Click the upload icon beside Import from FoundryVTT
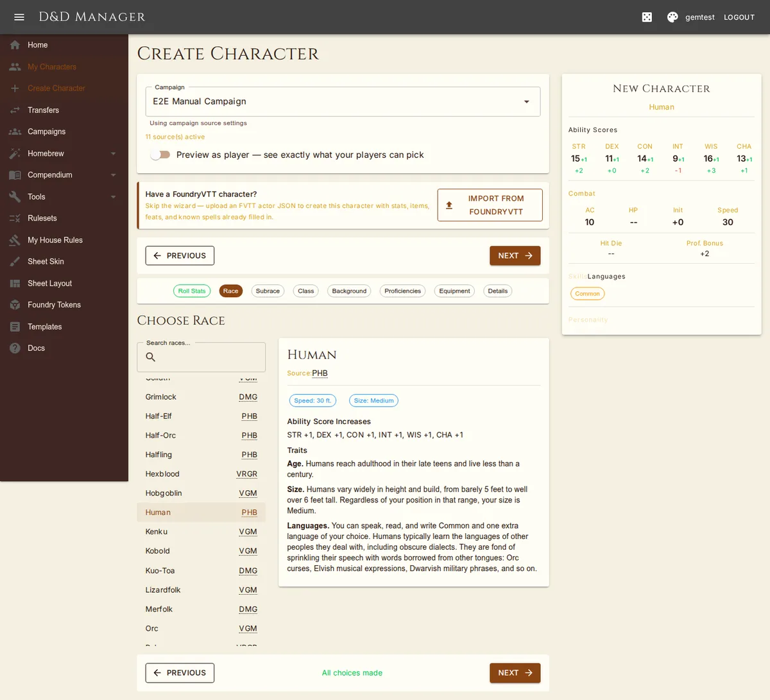 point(449,205)
